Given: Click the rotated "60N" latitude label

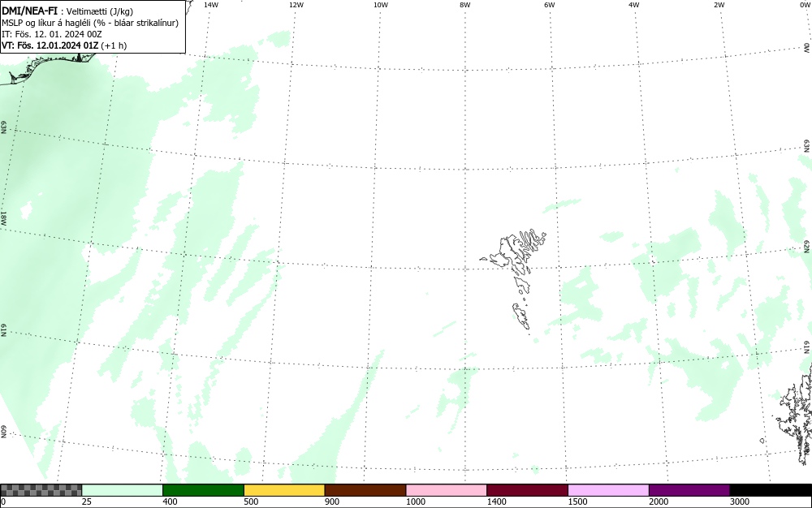Looking at the screenshot, I should click(3, 432).
